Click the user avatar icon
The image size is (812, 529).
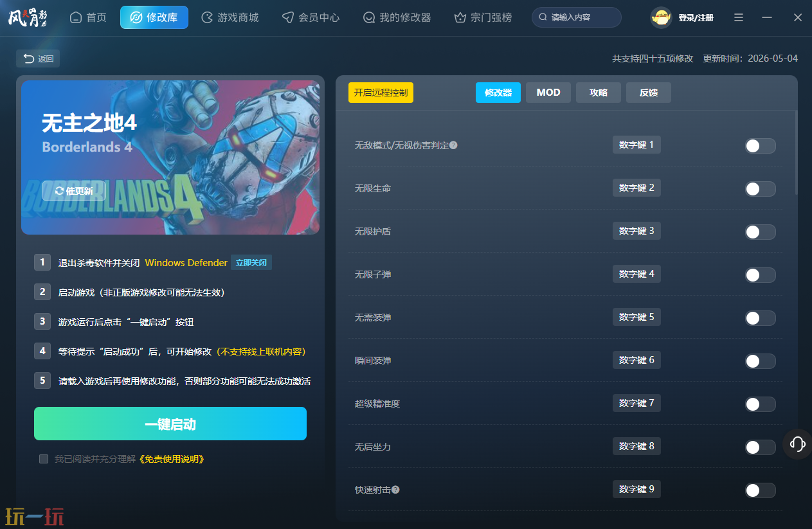(x=661, y=17)
